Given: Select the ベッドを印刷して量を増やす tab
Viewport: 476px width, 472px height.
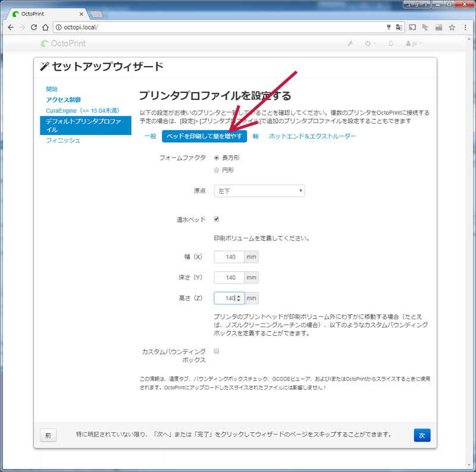Looking at the screenshot, I should [204, 136].
